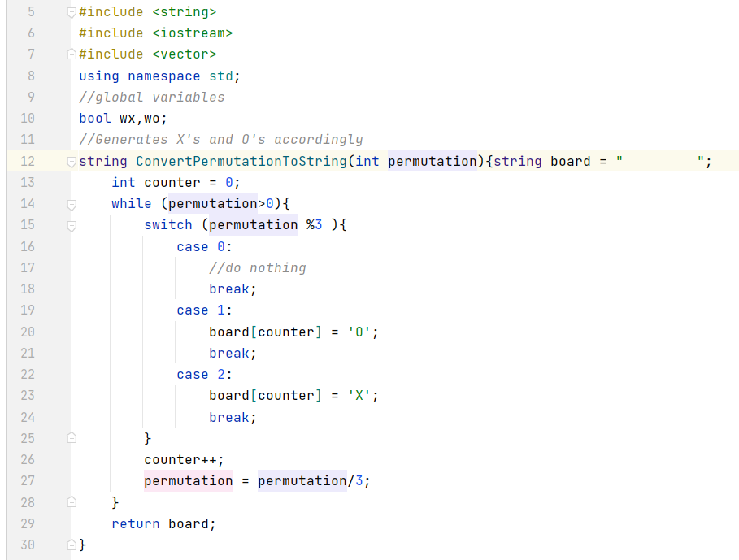The image size is (739, 560).
Task: Collapse the switch statement fold arrow
Action: point(71,224)
